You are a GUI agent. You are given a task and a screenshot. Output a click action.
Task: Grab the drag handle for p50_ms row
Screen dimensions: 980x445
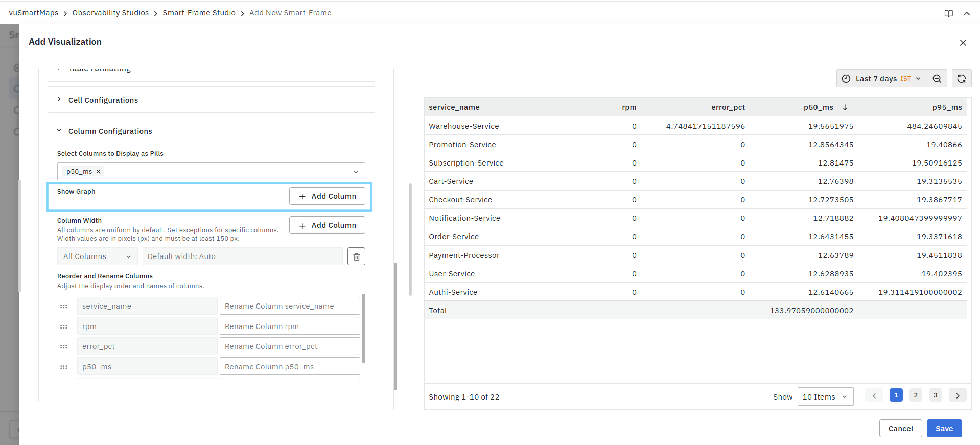[64, 367]
